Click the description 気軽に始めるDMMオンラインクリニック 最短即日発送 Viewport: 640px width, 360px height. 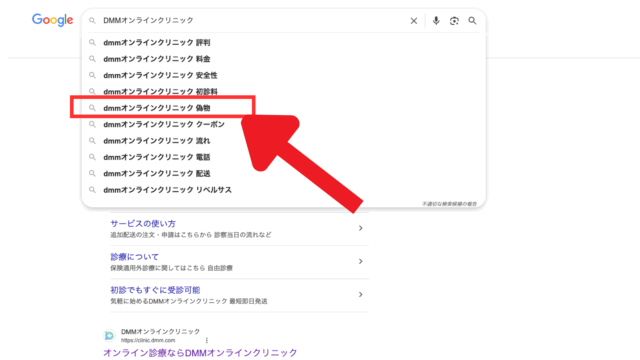click(x=189, y=301)
